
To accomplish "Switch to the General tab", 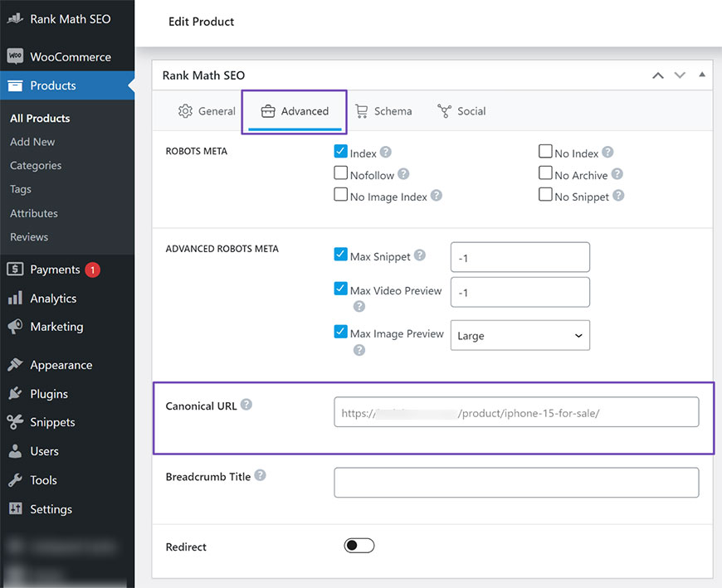I will [207, 111].
